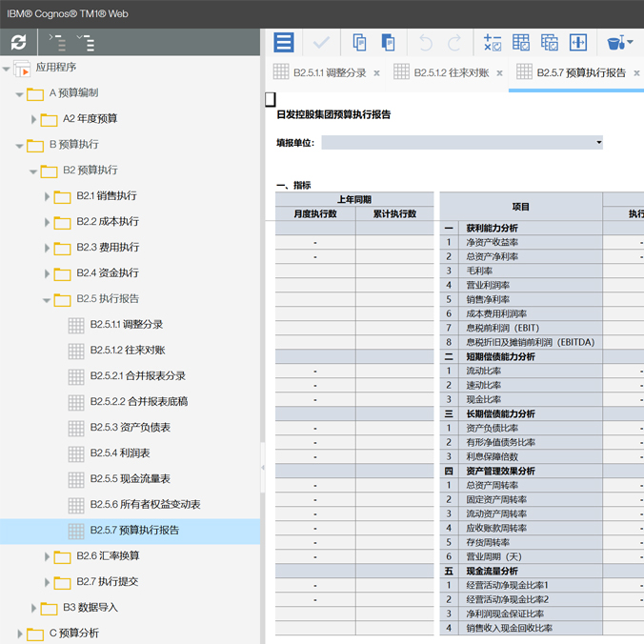Click the redo arrow icon
The width and height of the screenshot is (644, 644).
(x=454, y=42)
